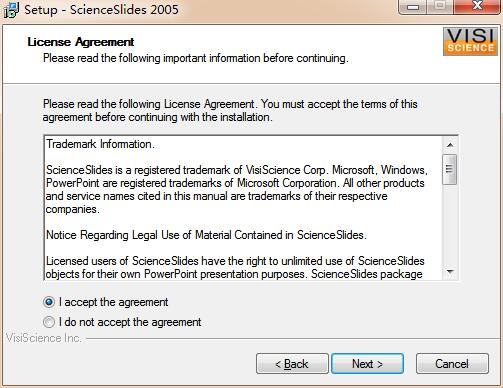Click the disabled maximize button
Viewport: 503px width, 388px height.
[440, 6]
